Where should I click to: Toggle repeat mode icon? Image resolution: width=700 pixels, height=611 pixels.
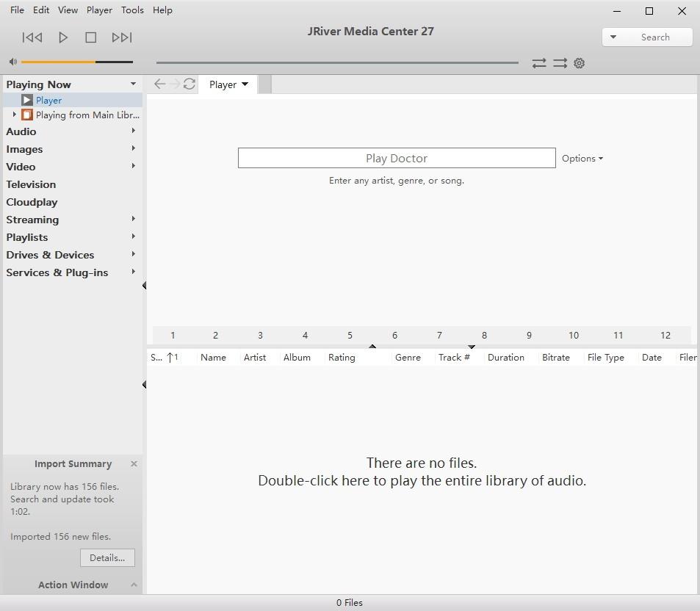(539, 63)
